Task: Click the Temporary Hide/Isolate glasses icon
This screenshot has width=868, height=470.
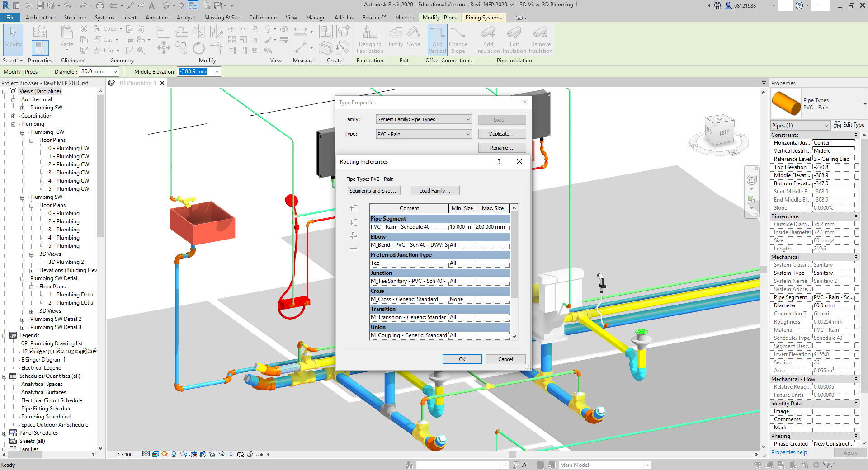Action: point(222,454)
